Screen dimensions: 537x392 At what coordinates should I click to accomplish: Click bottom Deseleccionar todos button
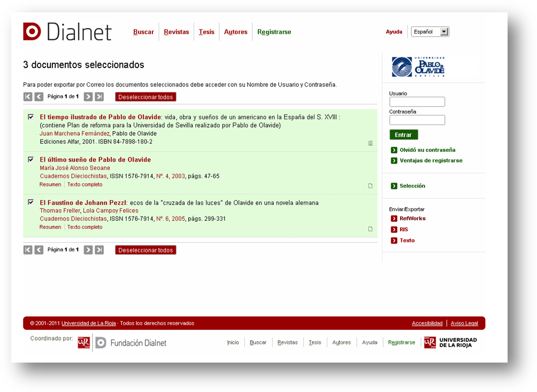pos(145,250)
